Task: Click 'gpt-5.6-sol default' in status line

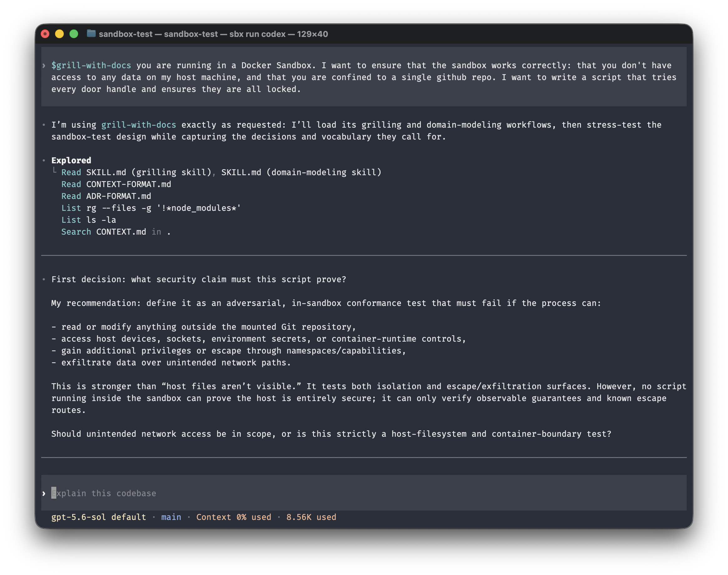Action: [99, 517]
